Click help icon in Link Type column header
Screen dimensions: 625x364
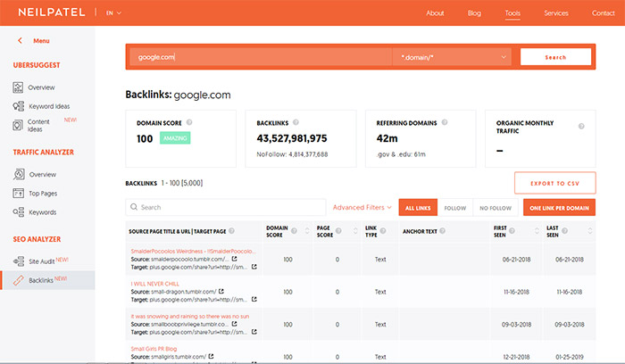[383, 231]
